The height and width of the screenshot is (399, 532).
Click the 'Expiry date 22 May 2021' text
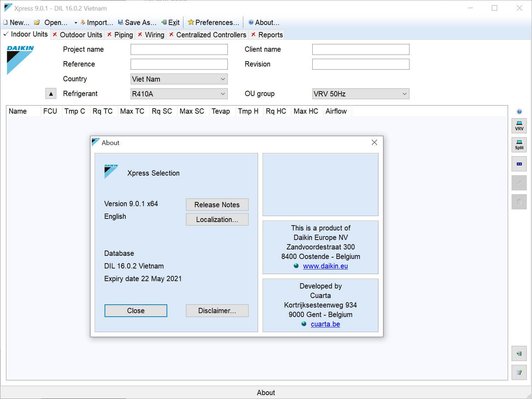pos(143,279)
